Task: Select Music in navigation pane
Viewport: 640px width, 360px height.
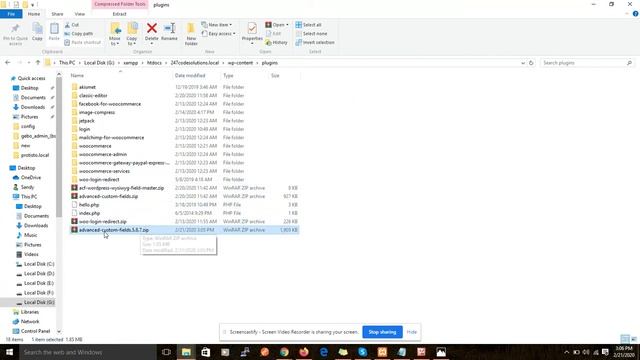Action: pyautogui.click(x=30, y=235)
